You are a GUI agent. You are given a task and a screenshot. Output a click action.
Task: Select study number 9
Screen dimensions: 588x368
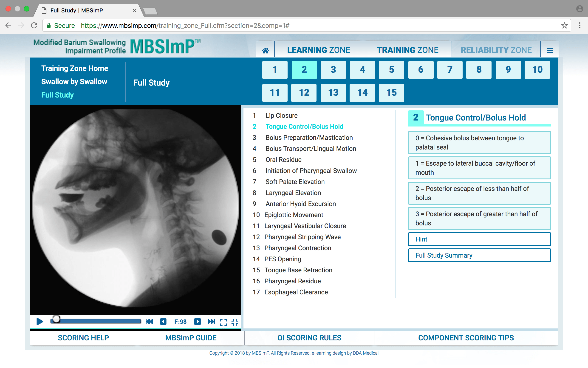[x=508, y=70]
